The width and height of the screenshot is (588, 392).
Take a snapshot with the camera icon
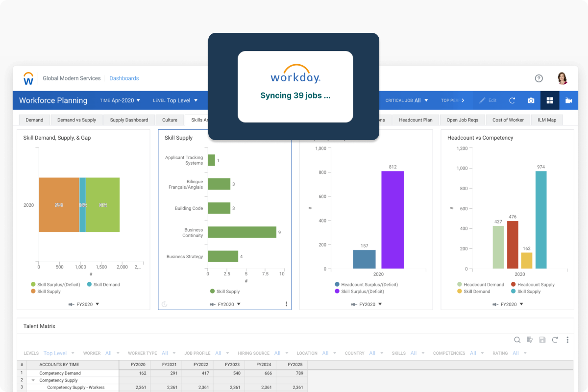(531, 100)
